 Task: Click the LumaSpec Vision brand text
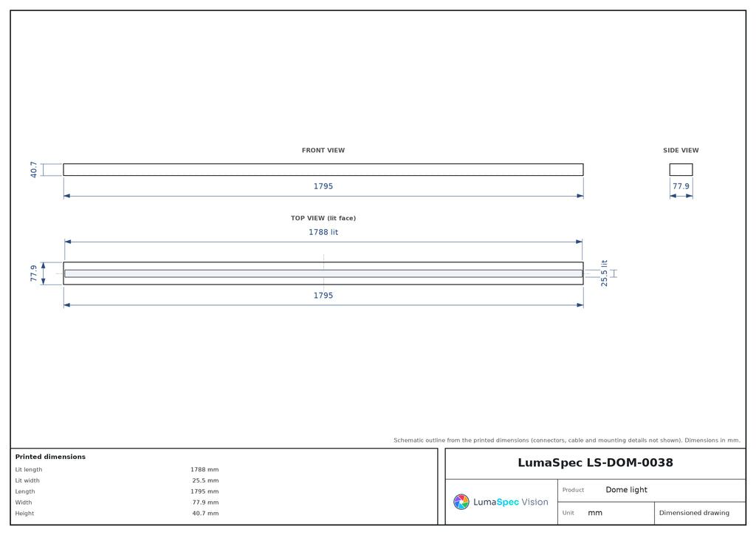point(511,502)
